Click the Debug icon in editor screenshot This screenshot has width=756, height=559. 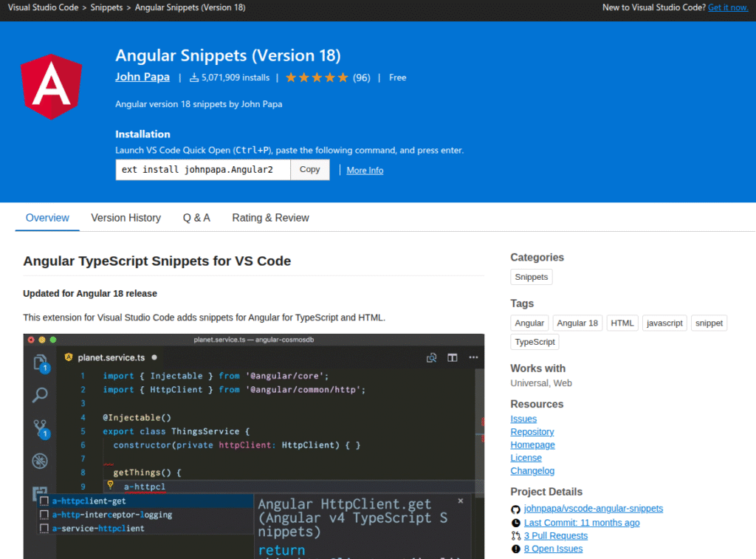pos(40,461)
